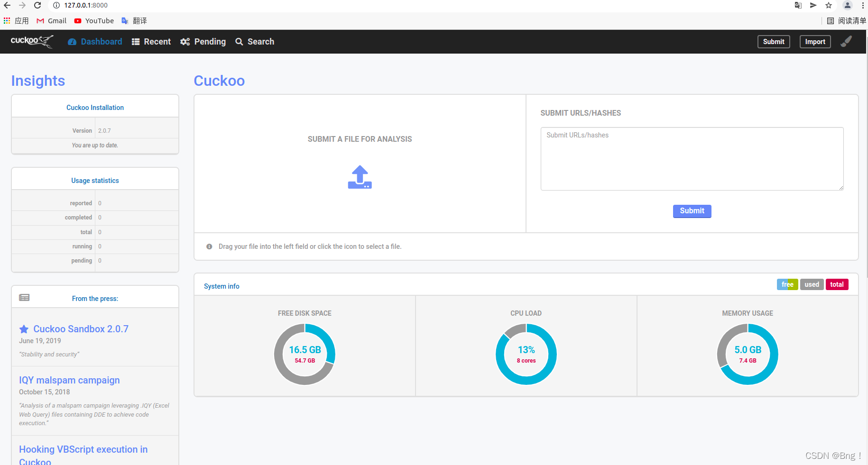Viewport: 868px width, 465px height.
Task: Open the Gmail bookmark
Action: coord(52,21)
